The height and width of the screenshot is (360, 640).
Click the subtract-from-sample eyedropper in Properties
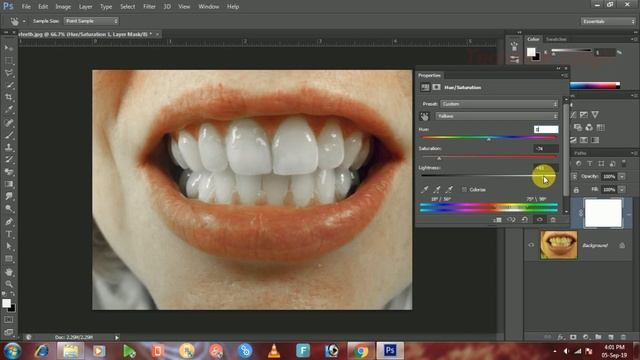pyautogui.click(x=449, y=189)
